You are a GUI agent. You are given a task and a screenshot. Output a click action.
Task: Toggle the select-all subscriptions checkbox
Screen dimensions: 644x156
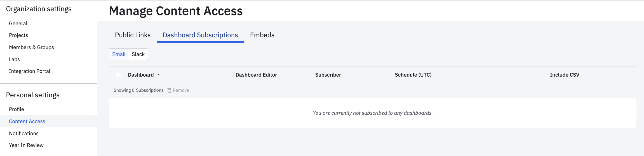click(119, 75)
